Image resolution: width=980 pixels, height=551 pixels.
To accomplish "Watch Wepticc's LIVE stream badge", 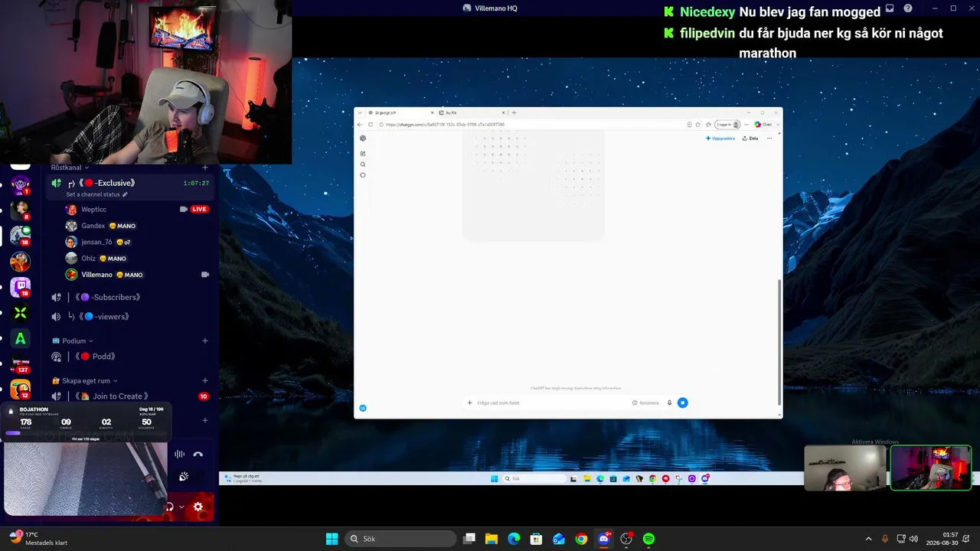I will tap(199, 210).
